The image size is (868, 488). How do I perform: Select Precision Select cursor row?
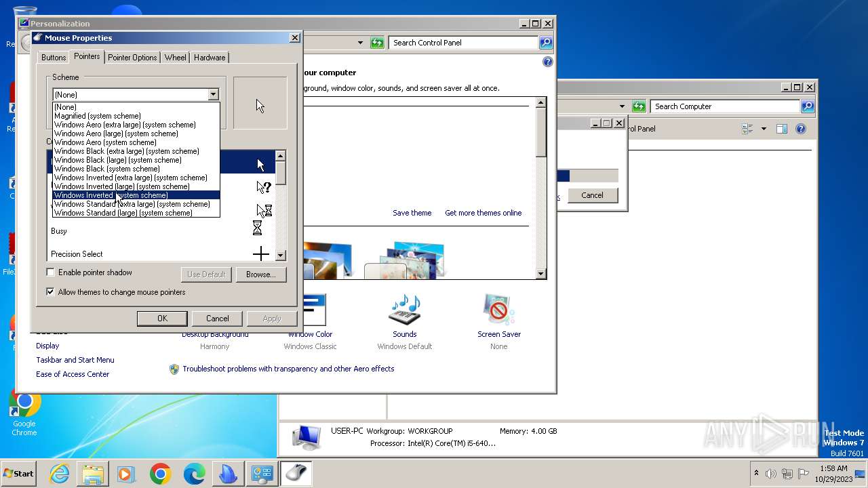click(x=161, y=254)
